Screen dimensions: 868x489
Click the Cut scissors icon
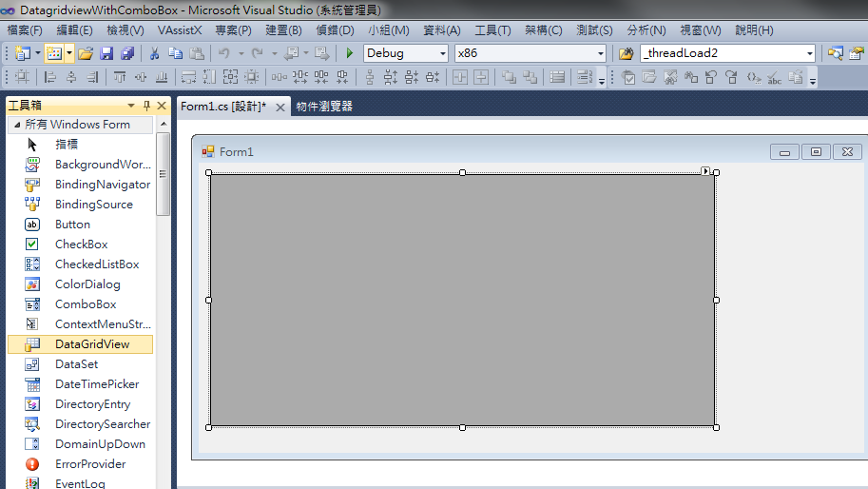(154, 53)
